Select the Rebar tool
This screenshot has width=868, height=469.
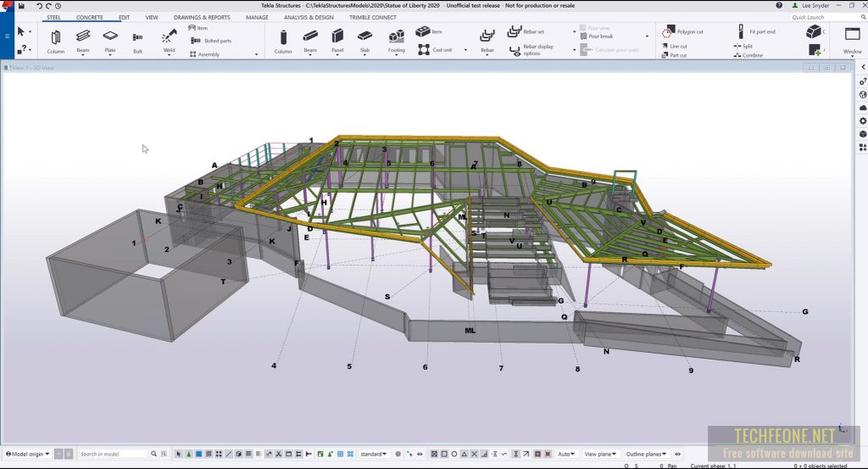[x=487, y=42]
